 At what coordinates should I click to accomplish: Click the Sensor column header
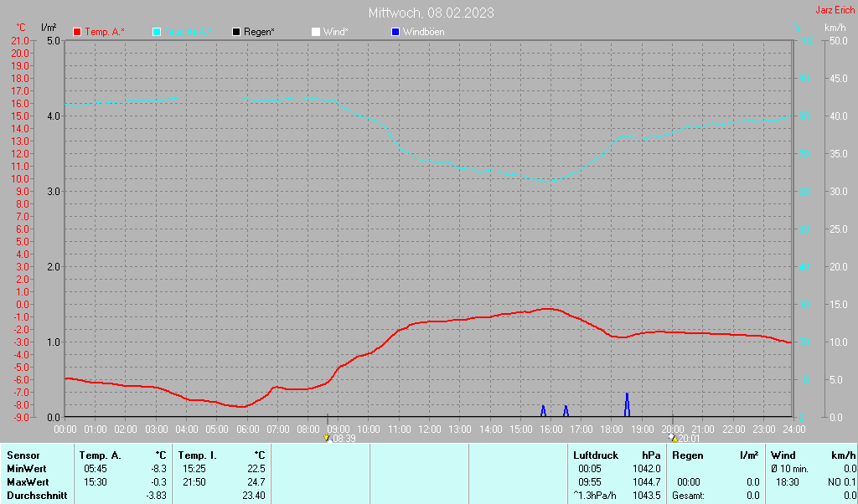coord(23,455)
